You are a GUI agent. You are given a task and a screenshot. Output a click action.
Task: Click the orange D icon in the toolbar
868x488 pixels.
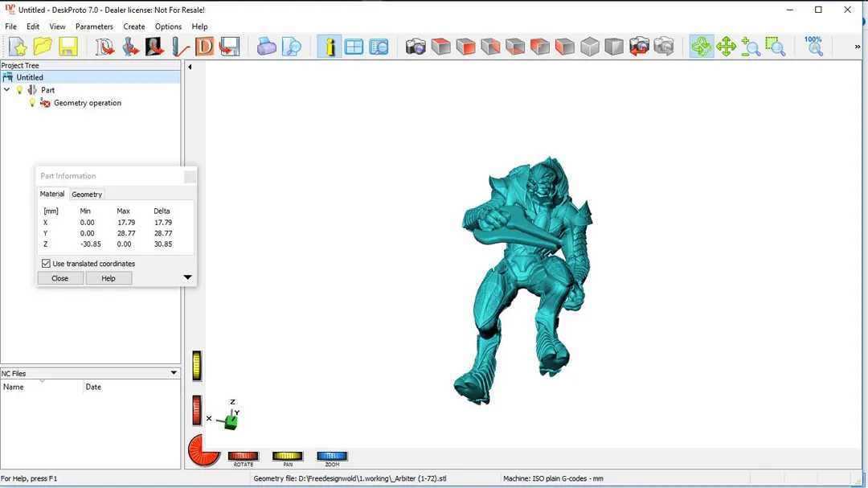(204, 47)
